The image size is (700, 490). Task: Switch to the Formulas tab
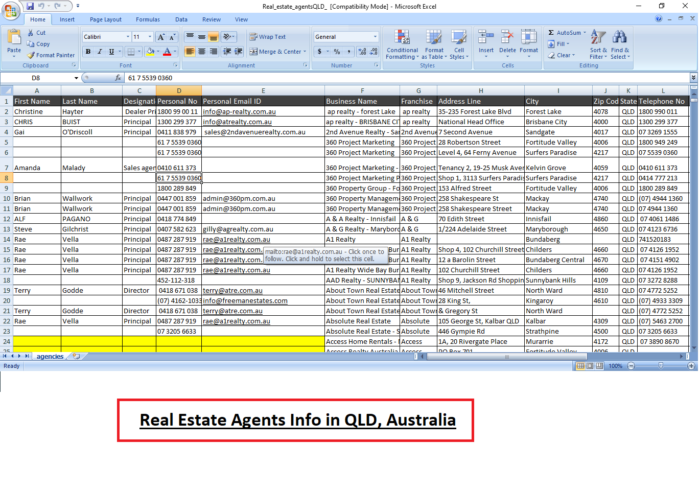click(x=148, y=19)
